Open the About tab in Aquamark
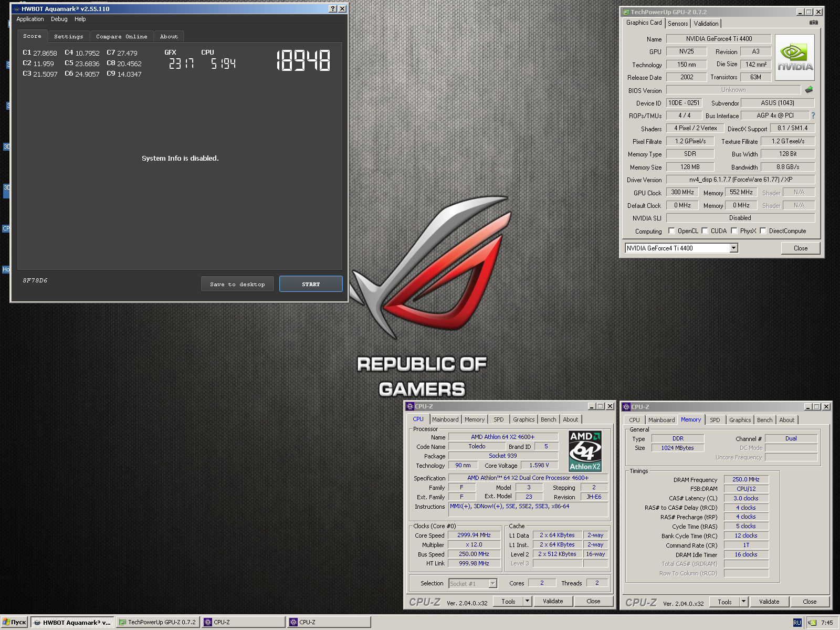The width and height of the screenshot is (840, 630). [169, 37]
